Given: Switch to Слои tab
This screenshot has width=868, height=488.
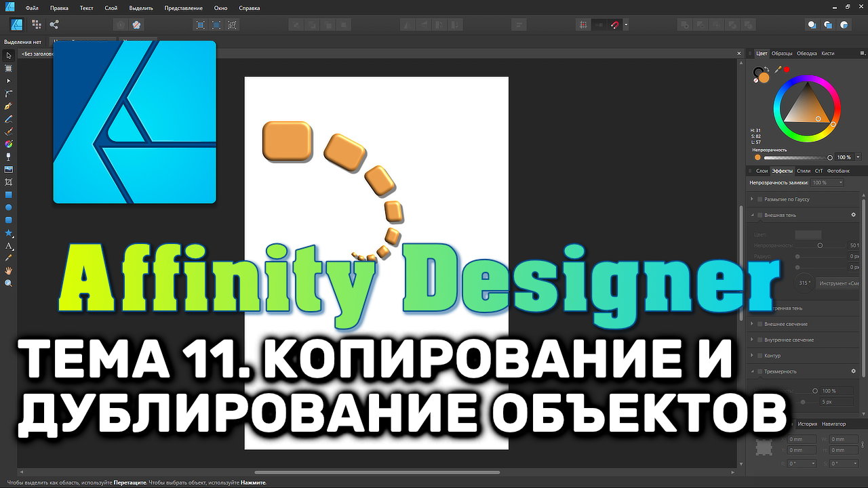Looking at the screenshot, I should [x=762, y=171].
